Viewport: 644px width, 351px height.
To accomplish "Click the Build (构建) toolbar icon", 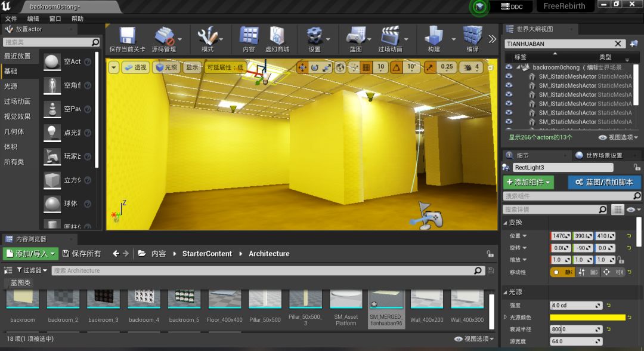I will click(434, 36).
